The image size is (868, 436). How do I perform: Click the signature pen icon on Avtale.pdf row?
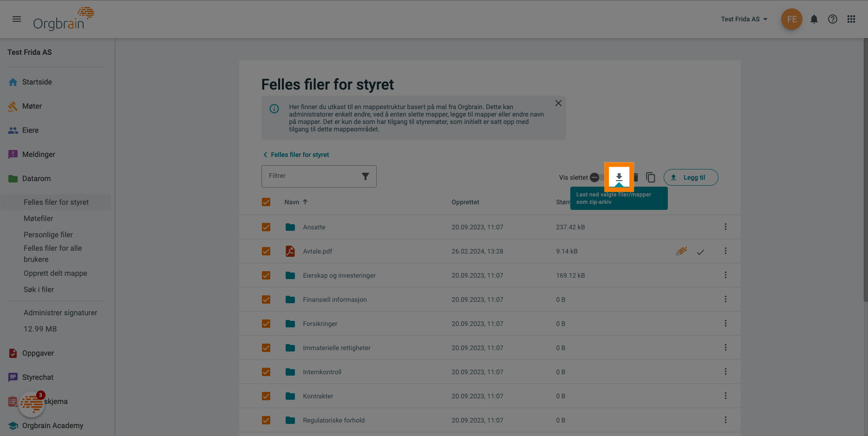point(681,251)
